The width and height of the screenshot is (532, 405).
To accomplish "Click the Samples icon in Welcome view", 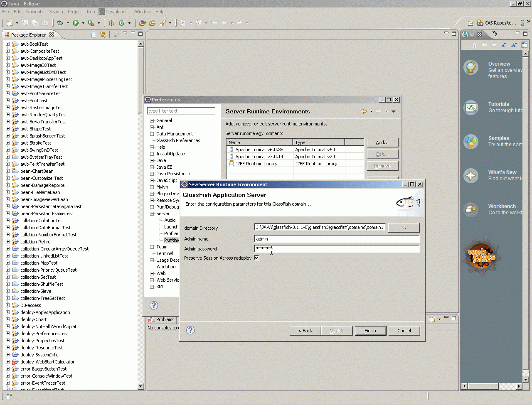I will (x=471, y=142).
